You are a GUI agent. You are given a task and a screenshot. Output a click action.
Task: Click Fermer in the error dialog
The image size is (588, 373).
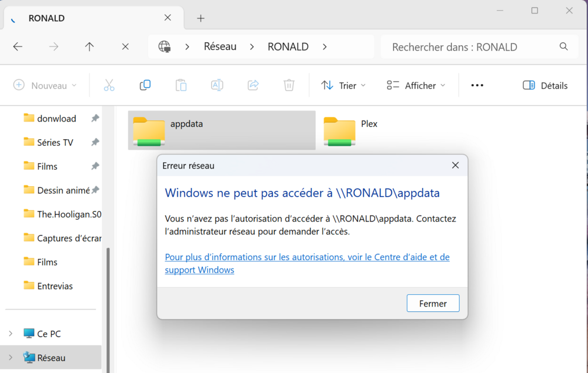point(433,303)
